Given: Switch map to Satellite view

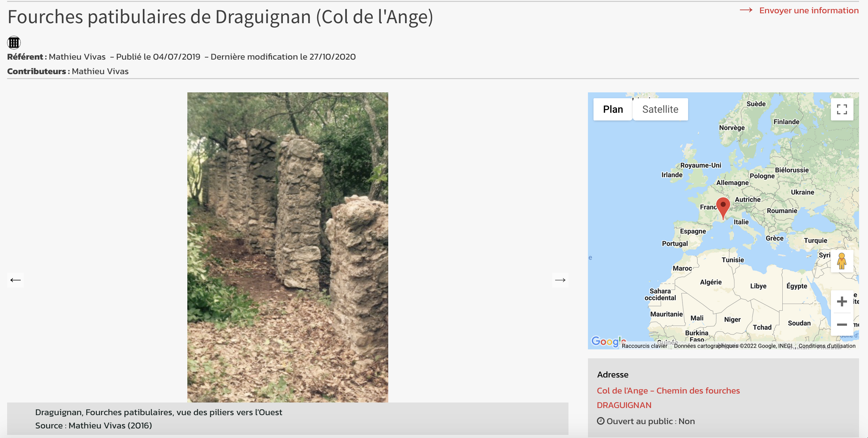Looking at the screenshot, I should [660, 109].
